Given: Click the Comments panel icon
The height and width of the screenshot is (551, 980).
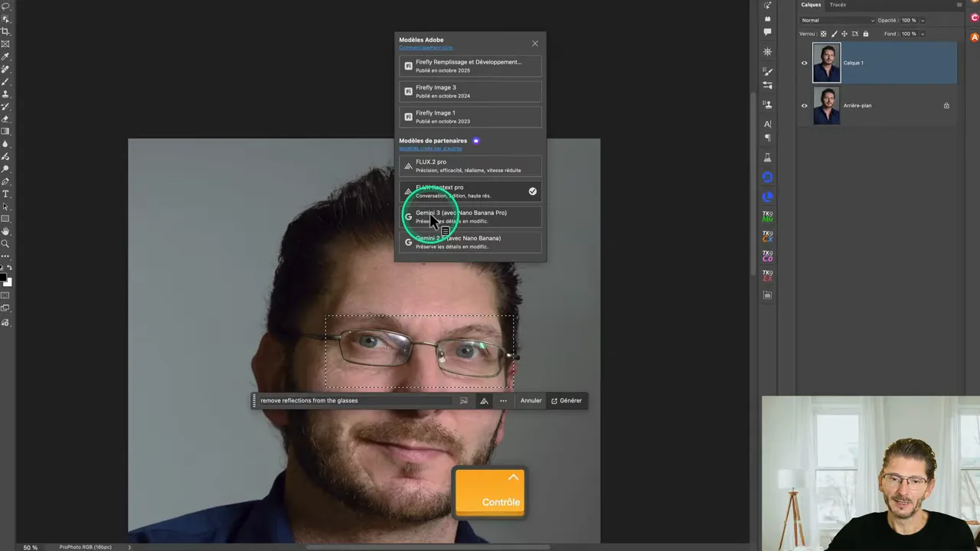Looking at the screenshot, I should click(x=768, y=31).
